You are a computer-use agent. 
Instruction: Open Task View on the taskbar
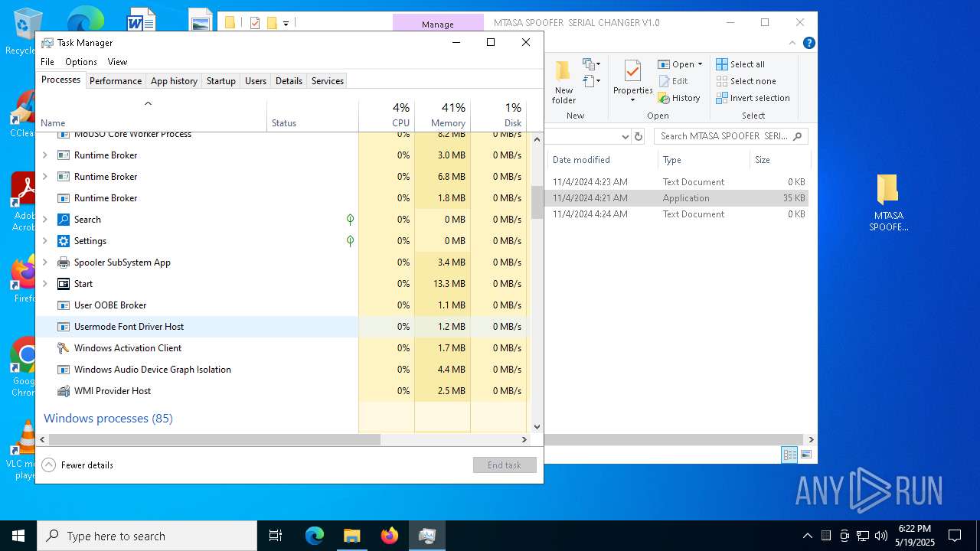pos(276,536)
